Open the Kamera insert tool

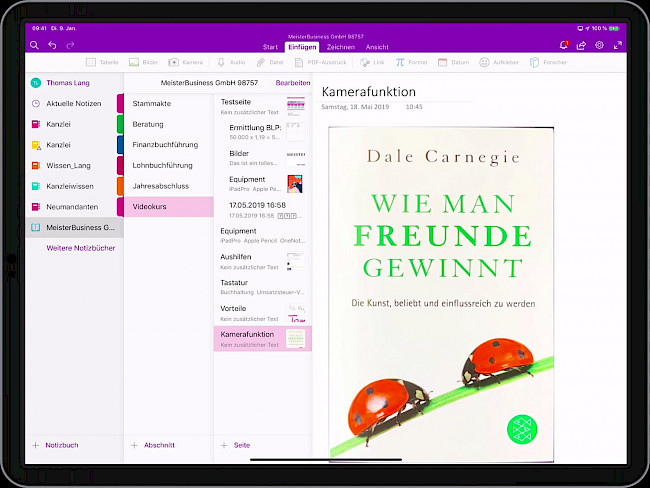[186, 62]
